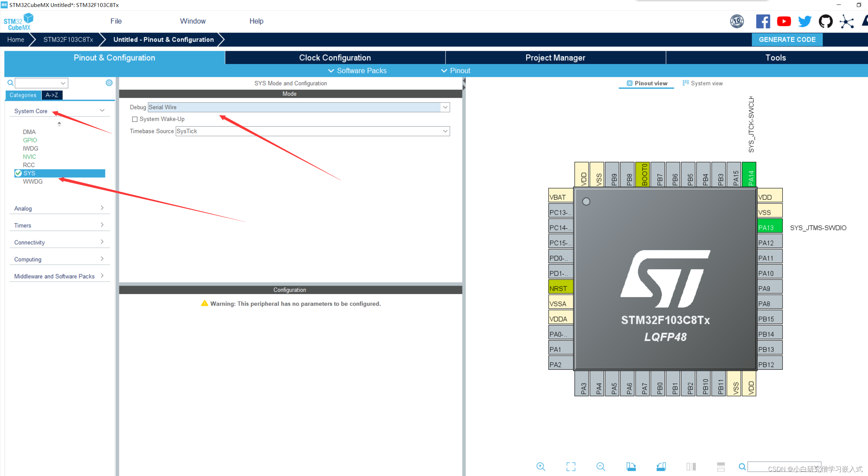Image resolution: width=868 pixels, height=476 pixels.
Task: Open the GitHub icon link
Action: (x=826, y=21)
